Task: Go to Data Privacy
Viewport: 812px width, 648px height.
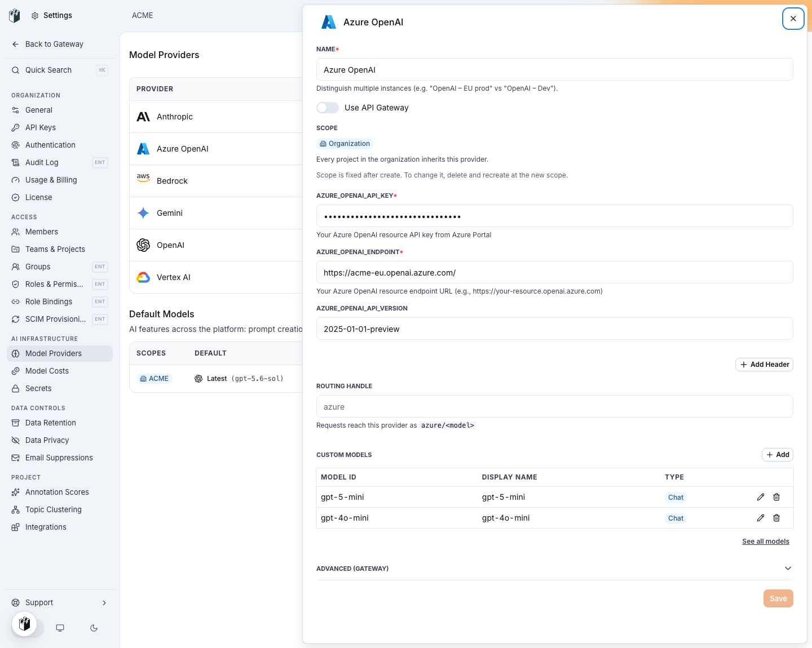Action: pos(59,440)
